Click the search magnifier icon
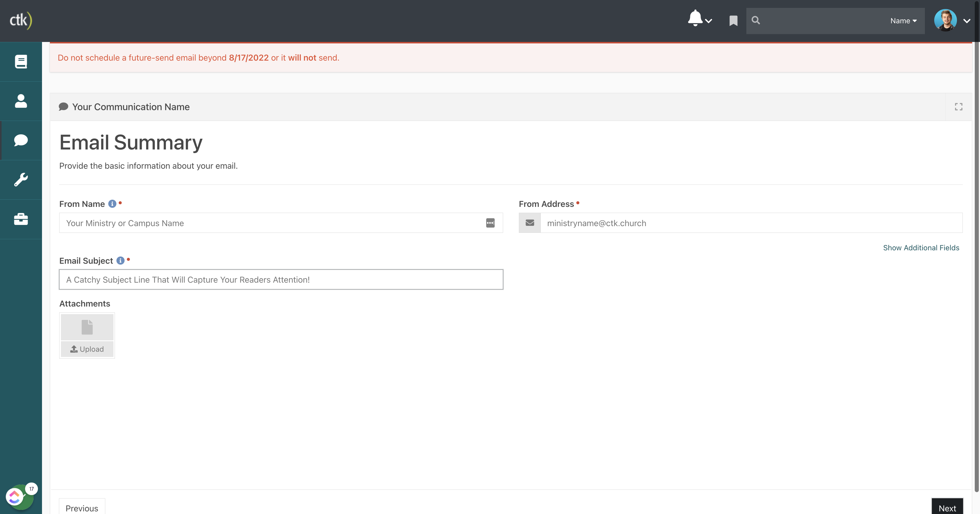980x514 pixels. coord(756,20)
